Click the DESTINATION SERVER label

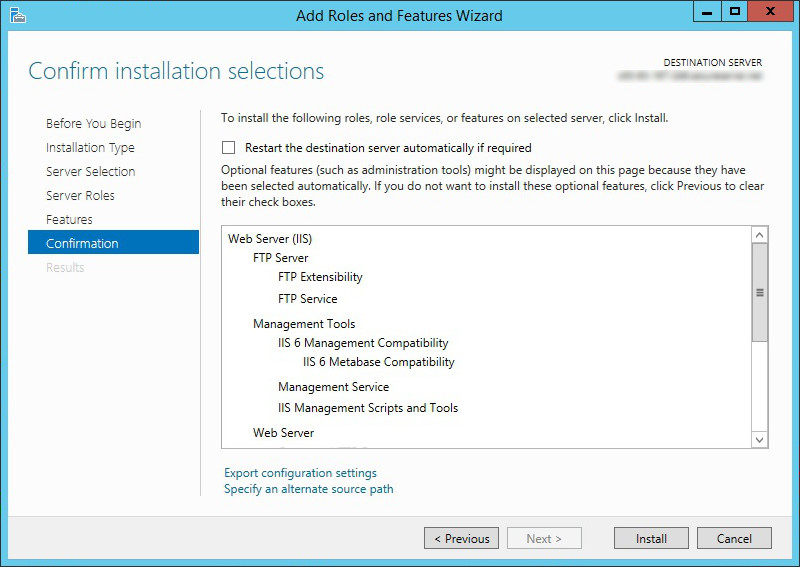(712, 62)
